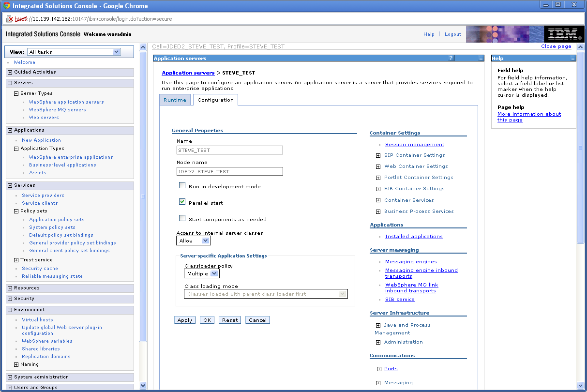587x392 pixels.
Task: Open More information about this page link
Action: point(529,117)
